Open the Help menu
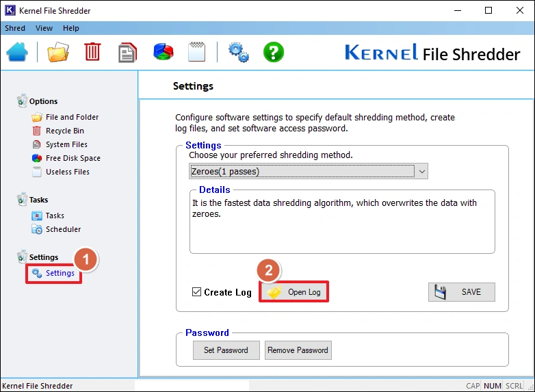Image resolution: width=535 pixels, height=392 pixels. click(71, 28)
